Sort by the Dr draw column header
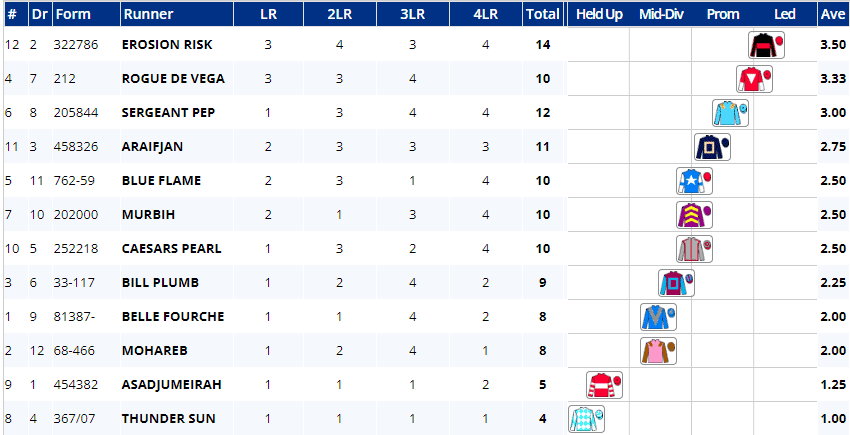Viewport: 850px width, 435px height. (40, 15)
